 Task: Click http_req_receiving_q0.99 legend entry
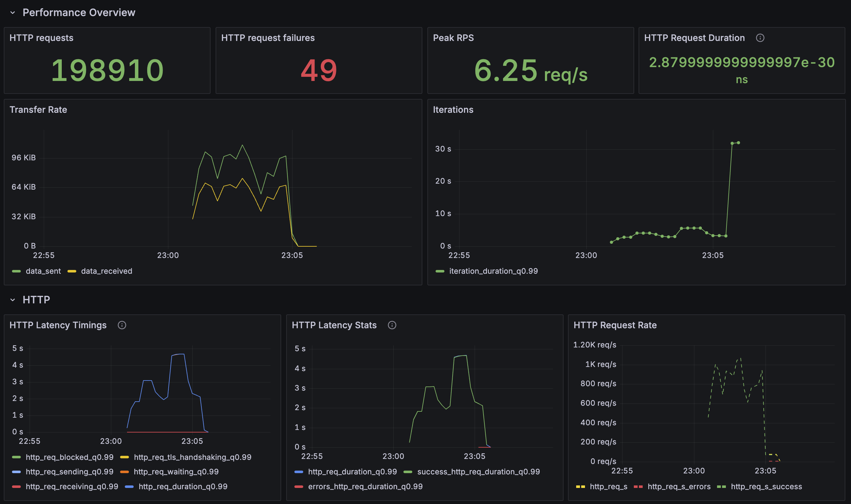[x=72, y=486]
